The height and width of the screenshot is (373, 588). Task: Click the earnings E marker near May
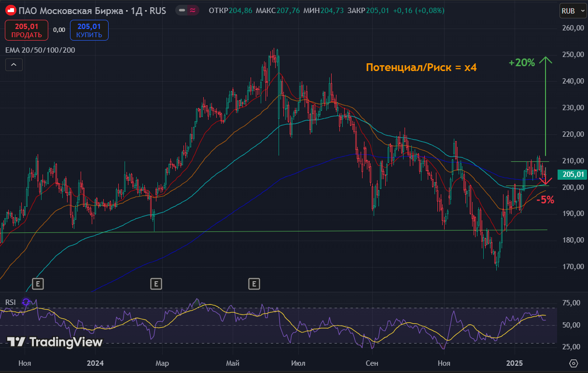click(x=254, y=284)
